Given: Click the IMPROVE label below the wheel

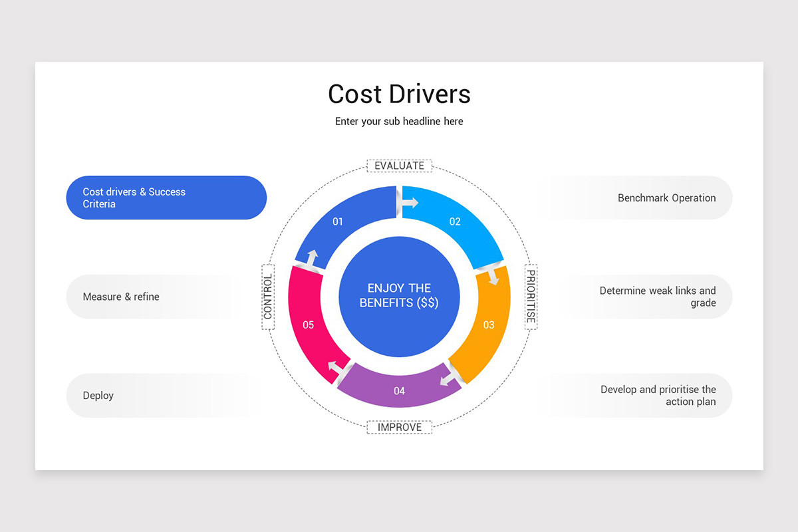Looking at the screenshot, I should (399, 427).
